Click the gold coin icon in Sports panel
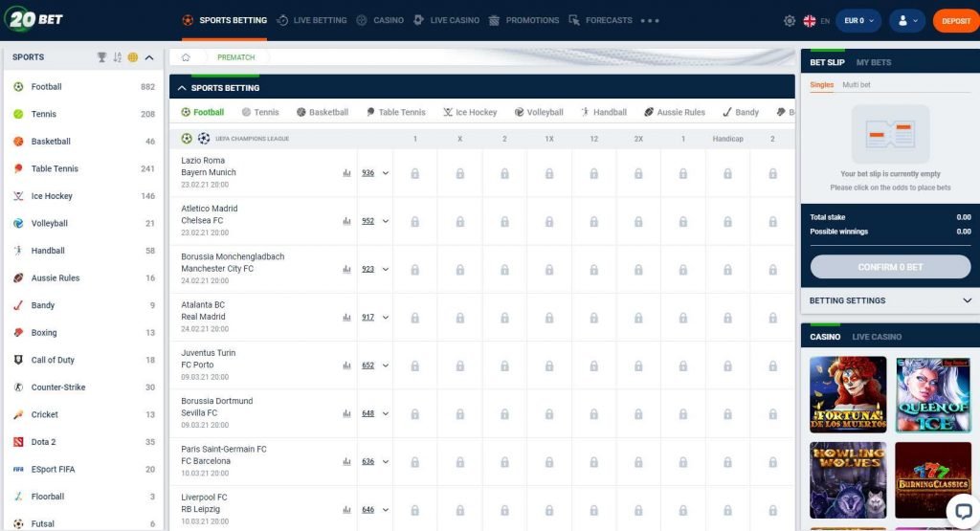980x531 pixels. 132,56
